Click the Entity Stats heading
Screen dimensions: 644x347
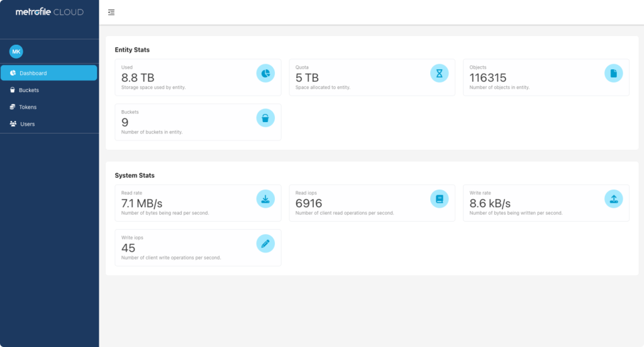(x=132, y=50)
